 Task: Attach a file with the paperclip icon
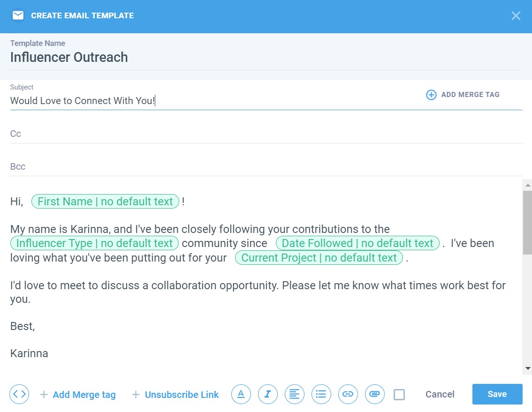374,394
